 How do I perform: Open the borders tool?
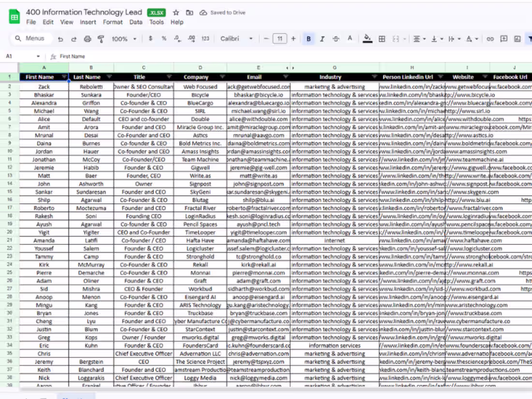coord(382,39)
